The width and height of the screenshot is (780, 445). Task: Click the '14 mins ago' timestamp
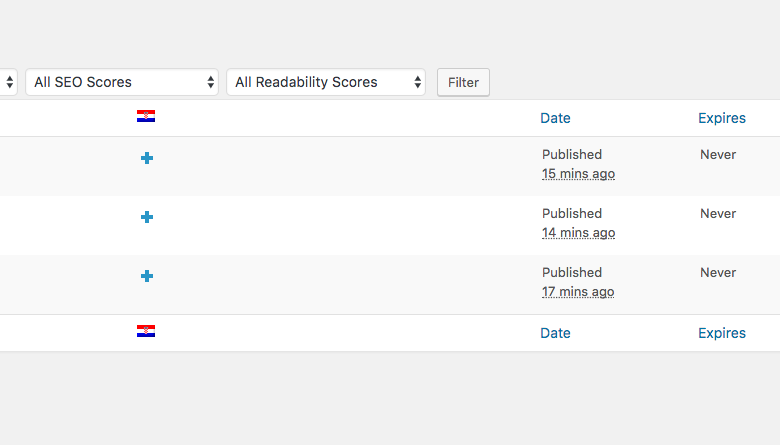point(579,233)
